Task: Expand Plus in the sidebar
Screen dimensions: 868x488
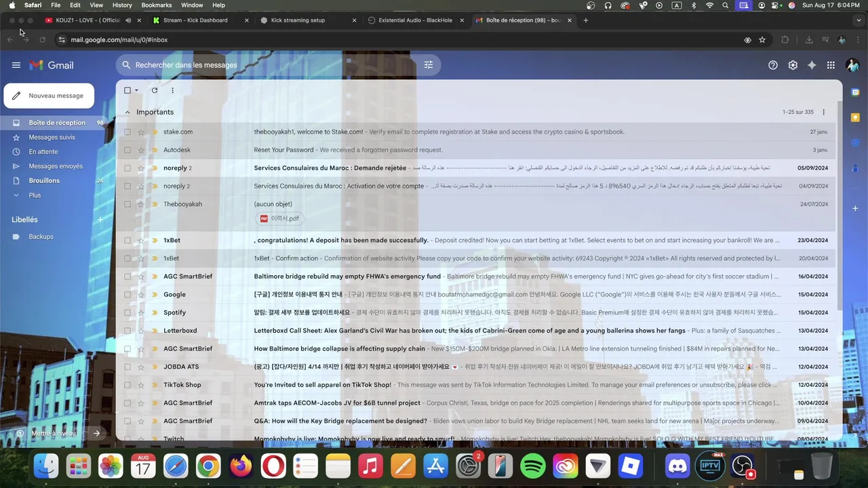Action: (x=35, y=195)
